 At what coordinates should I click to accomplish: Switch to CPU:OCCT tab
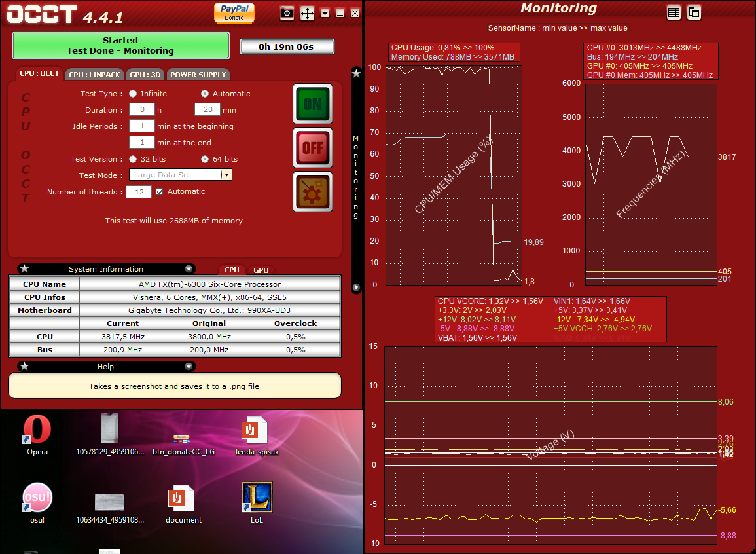(39, 73)
